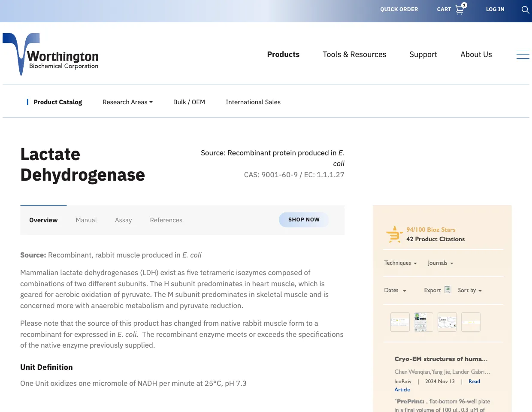Open Read Article for the bioRxiv citation
The height and width of the screenshot is (412, 532).
pyautogui.click(x=474, y=382)
